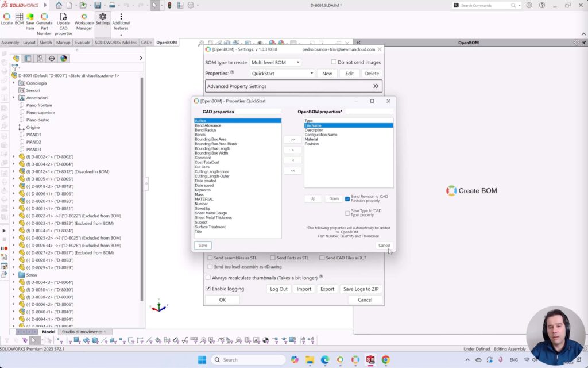
Task: Click the Save disk icon in title bar
Action: point(98,5)
